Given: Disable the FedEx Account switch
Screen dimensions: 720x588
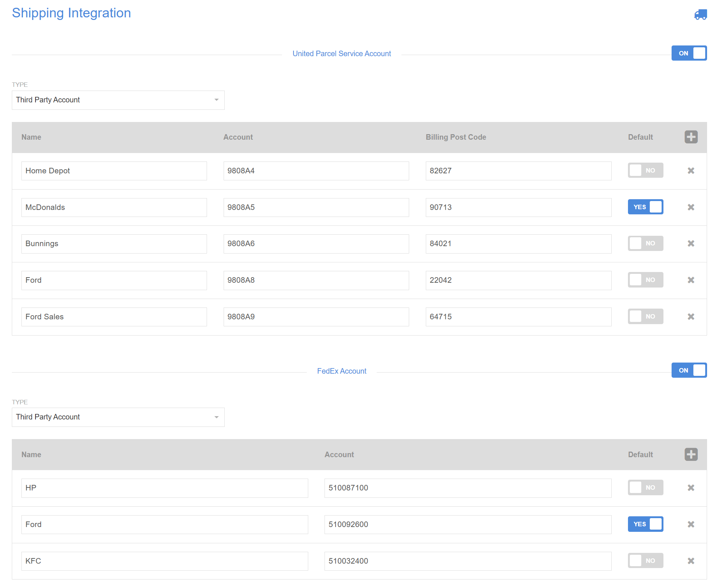Looking at the screenshot, I should [x=689, y=370].
